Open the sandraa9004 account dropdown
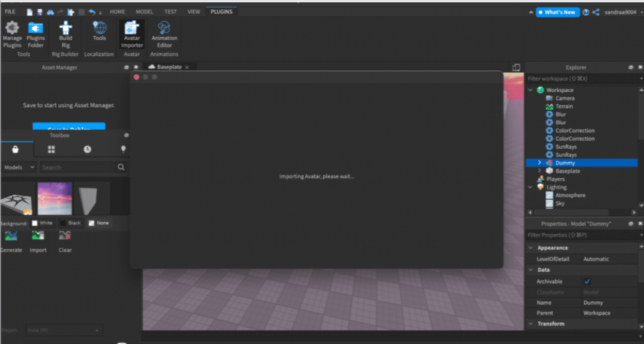 coord(641,12)
